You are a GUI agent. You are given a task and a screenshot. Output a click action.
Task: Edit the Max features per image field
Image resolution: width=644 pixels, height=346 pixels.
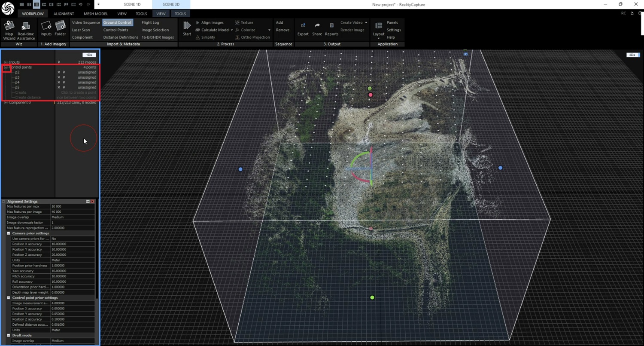[x=72, y=212]
